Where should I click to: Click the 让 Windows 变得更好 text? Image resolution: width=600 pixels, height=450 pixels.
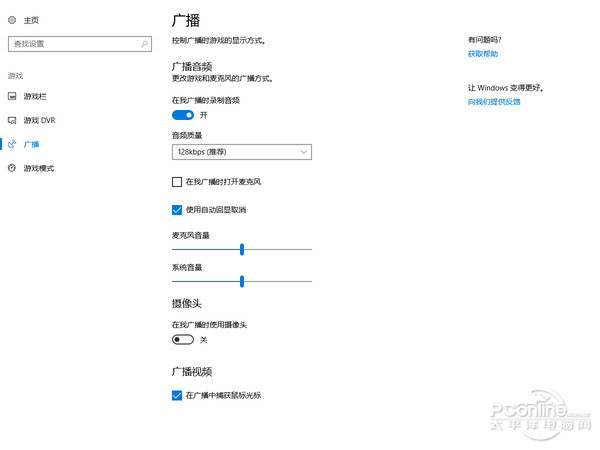505,88
